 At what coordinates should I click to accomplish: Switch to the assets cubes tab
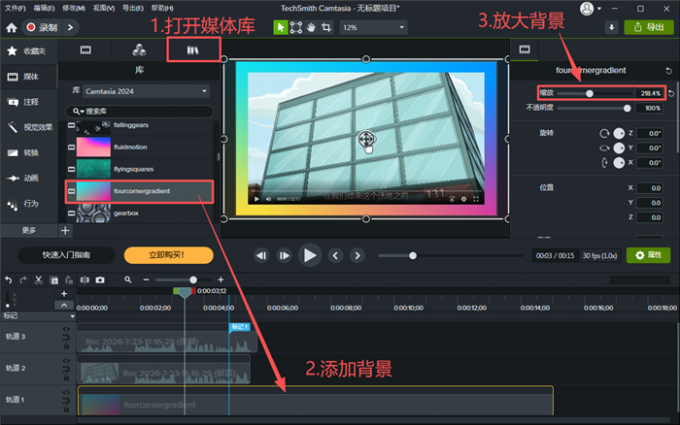coord(139,50)
